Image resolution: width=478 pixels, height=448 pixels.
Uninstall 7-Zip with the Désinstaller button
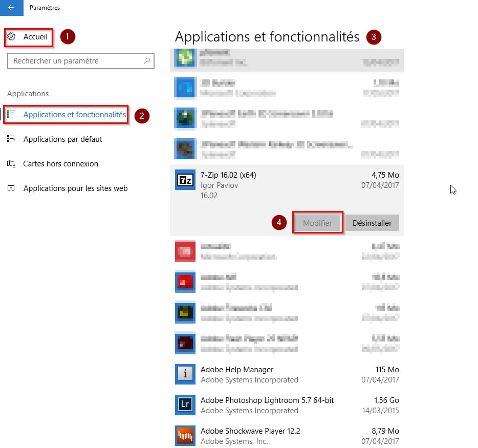click(x=372, y=223)
